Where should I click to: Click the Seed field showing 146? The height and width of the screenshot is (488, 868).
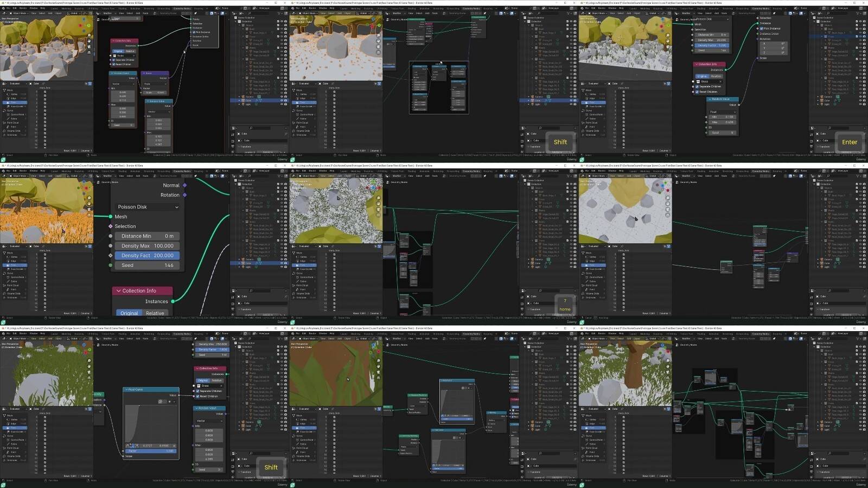(147, 265)
